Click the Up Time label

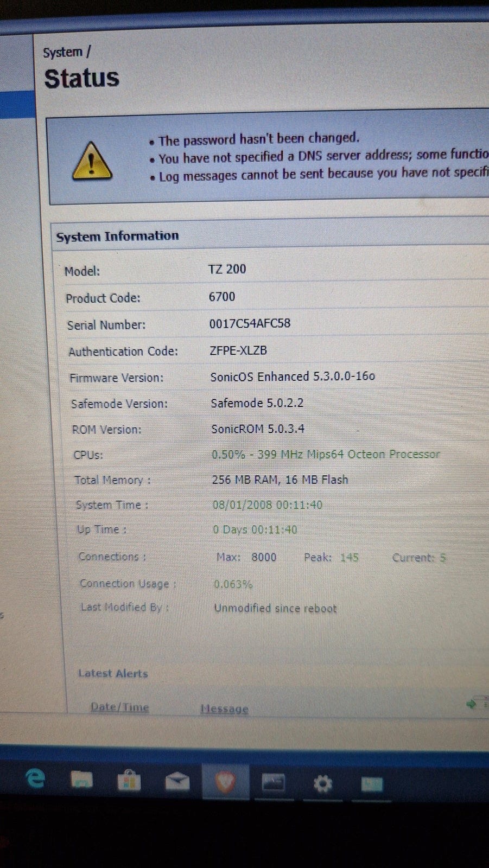click(x=101, y=530)
